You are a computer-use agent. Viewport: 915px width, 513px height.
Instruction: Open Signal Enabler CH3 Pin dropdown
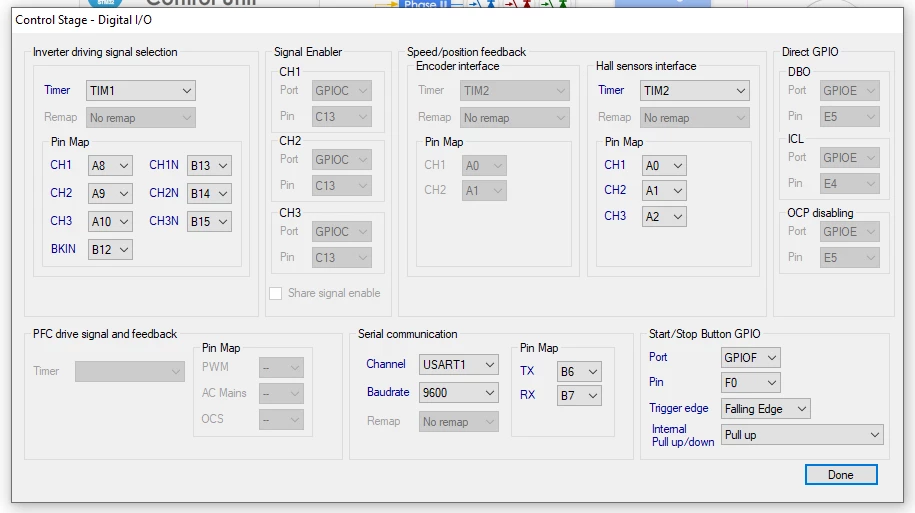coord(341,257)
